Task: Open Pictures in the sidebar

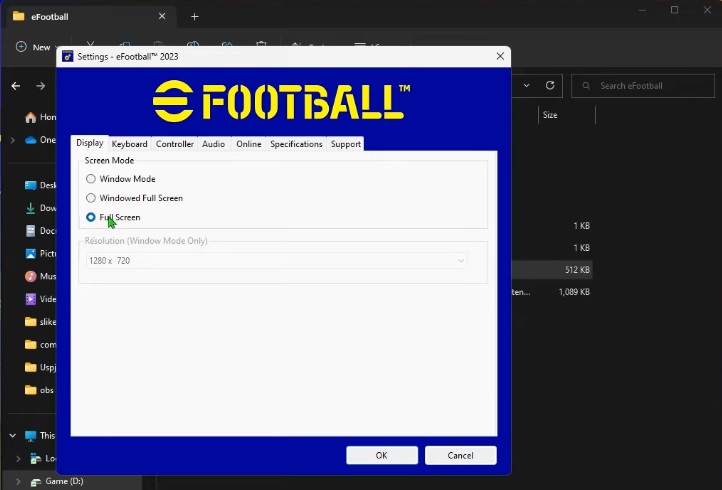Action: pyautogui.click(x=41, y=254)
